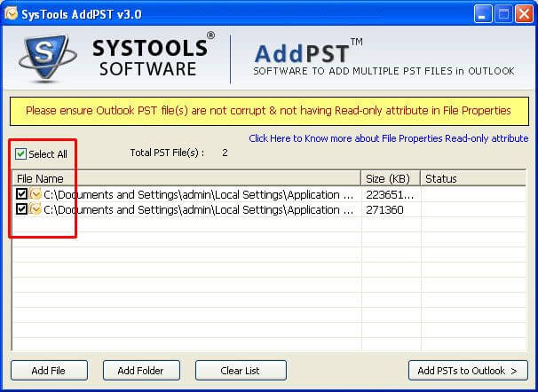Screen dimensions: 538x392
Task: Click the Add Folder button
Action: pyautogui.click(x=141, y=371)
